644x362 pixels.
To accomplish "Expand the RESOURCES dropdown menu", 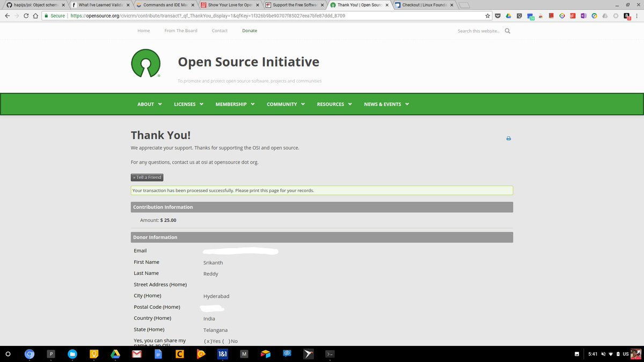I will click(x=334, y=104).
